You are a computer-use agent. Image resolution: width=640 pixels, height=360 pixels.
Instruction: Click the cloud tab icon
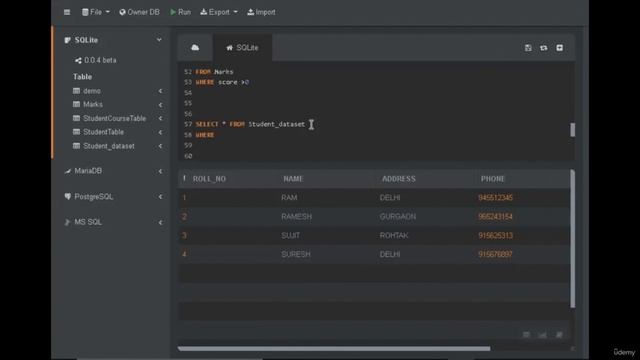point(195,48)
